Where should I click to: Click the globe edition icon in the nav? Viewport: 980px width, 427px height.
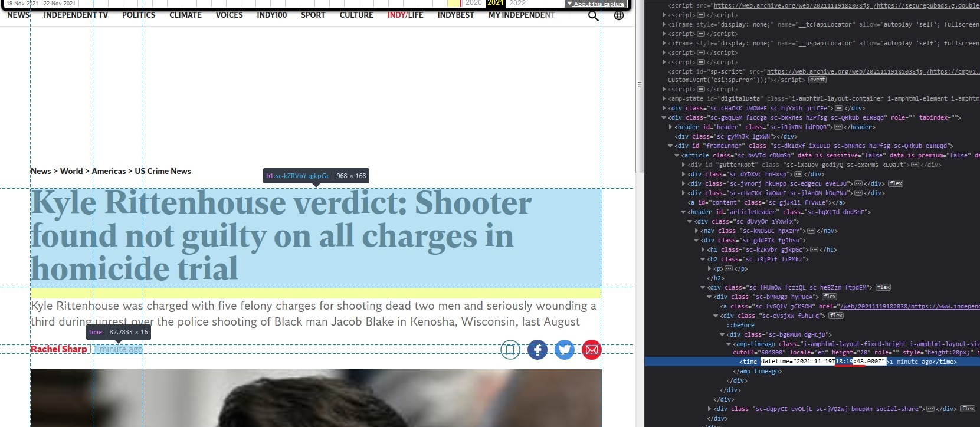[619, 15]
